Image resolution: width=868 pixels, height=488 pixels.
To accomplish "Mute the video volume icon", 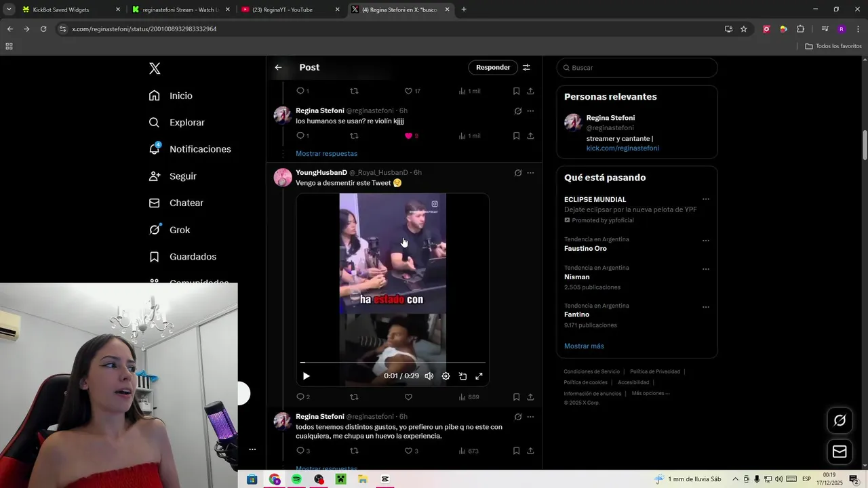I will [429, 376].
